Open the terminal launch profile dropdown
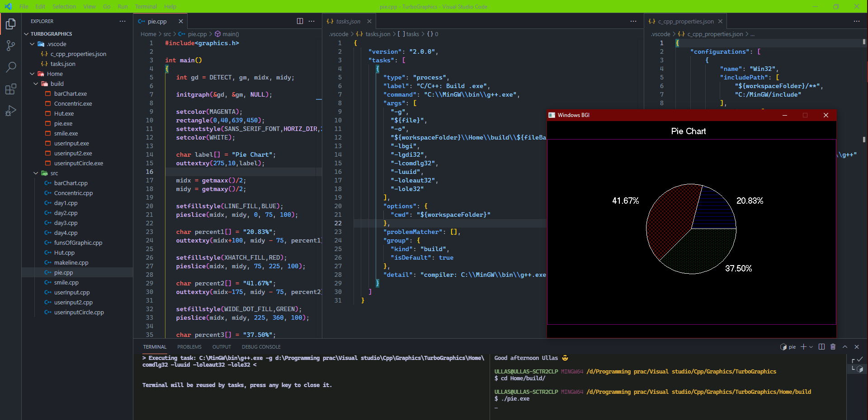 [811, 347]
